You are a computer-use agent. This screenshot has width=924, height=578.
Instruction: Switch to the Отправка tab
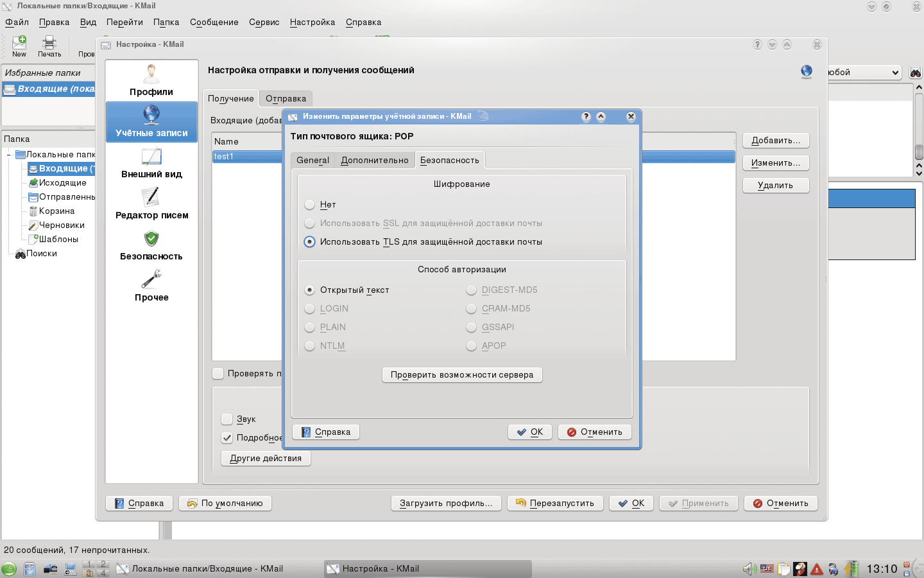coord(286,98)
